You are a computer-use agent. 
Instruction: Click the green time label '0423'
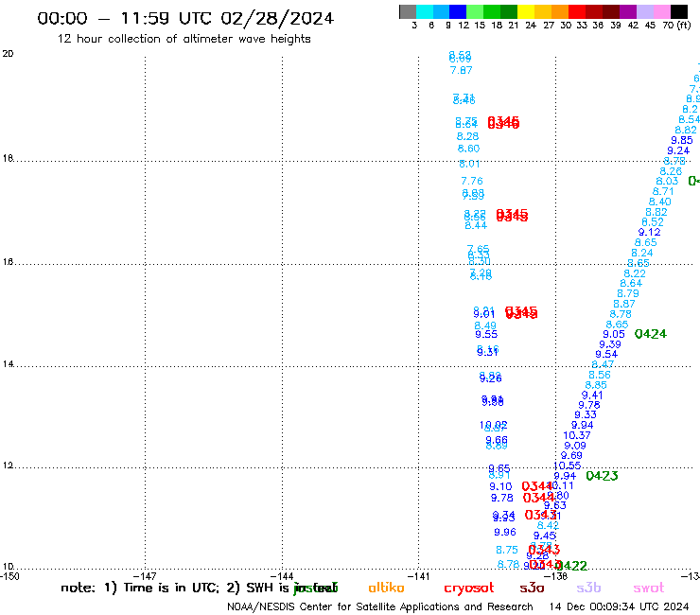pos(602,476)
